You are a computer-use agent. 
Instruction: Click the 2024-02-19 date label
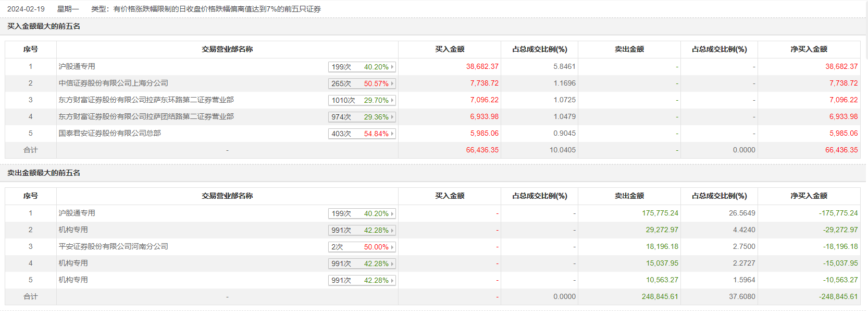coord(26,9)
